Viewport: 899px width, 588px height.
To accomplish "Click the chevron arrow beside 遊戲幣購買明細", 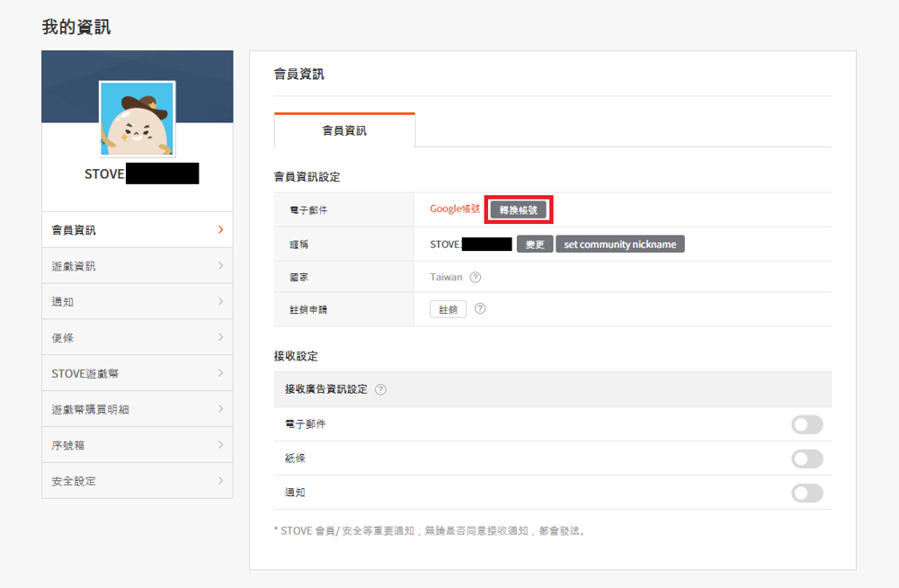I will click(x=220, y=409).
